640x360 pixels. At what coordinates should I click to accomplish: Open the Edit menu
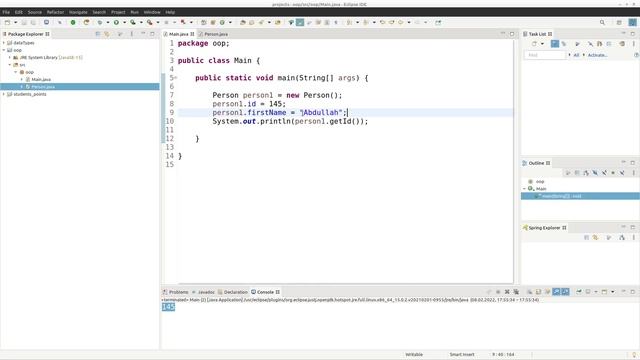19,12
